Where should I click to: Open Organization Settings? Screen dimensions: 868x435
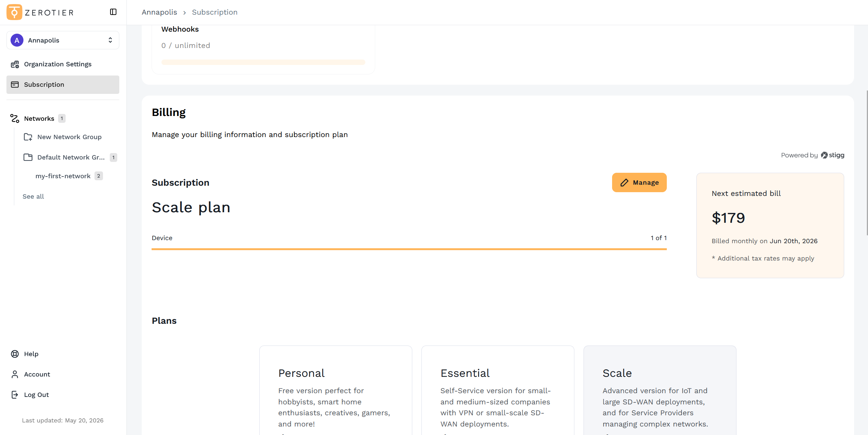click(x=63, y=64)
